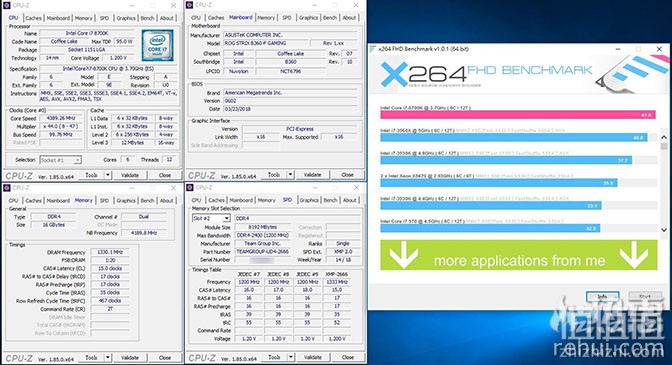Click Validate button in the CPU window
The image size is (672, 365).
pyautogui.click(x=130, y=175)
